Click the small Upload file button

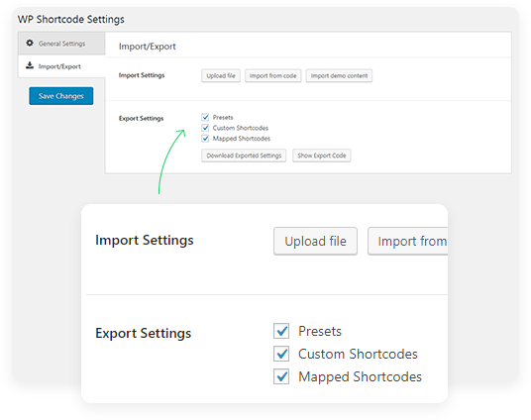tap(221, 75)
